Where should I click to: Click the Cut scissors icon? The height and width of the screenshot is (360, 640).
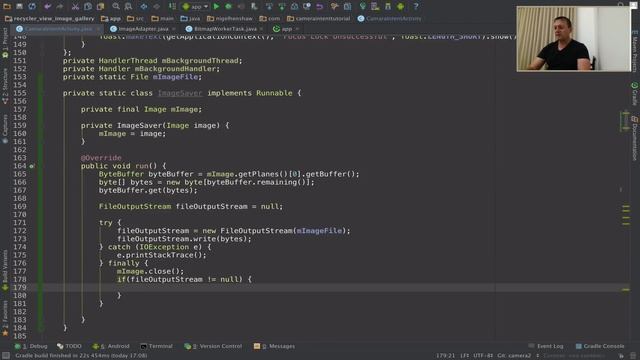[x=75, y=6]
